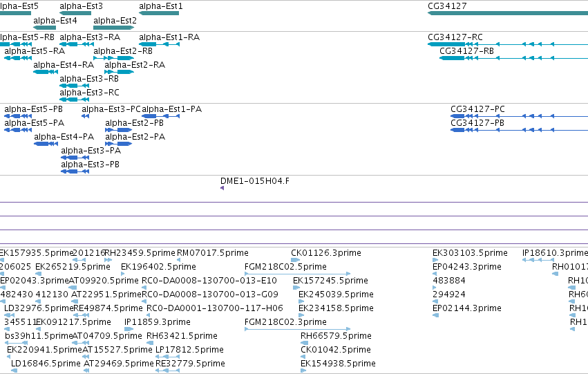Select protein alpha-Est1-PA
The height and width of the screenshot is (374, 588).
click(160, 116)
